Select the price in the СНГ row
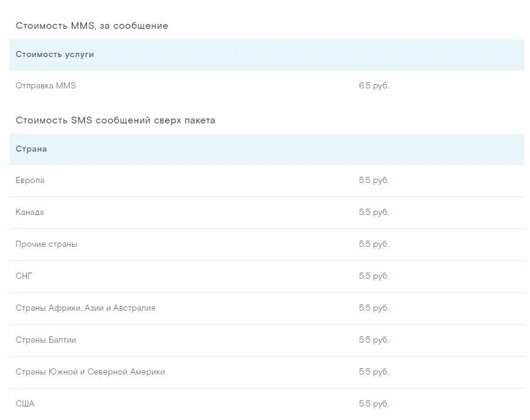Screen dimensions: 530x420 [374, 276]
